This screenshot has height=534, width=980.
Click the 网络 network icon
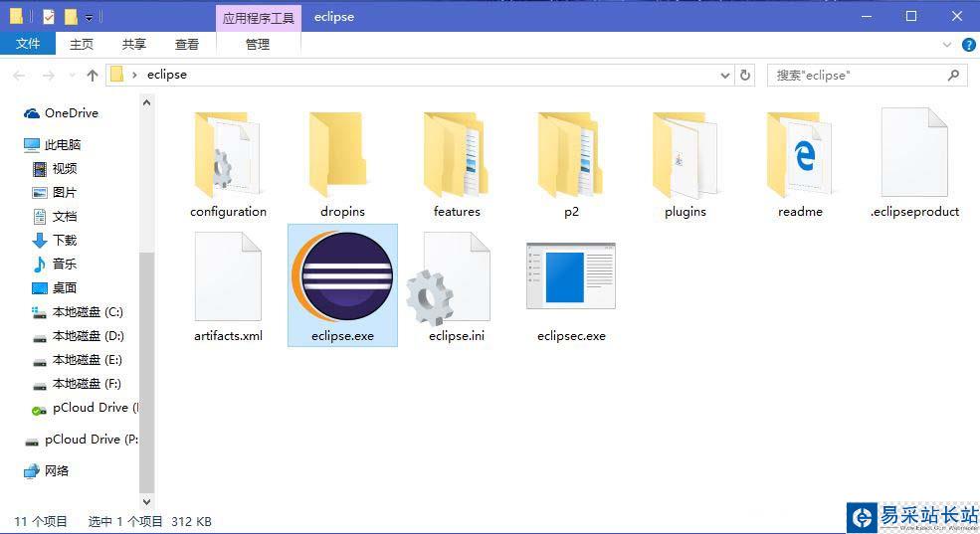tap(32, 471)
